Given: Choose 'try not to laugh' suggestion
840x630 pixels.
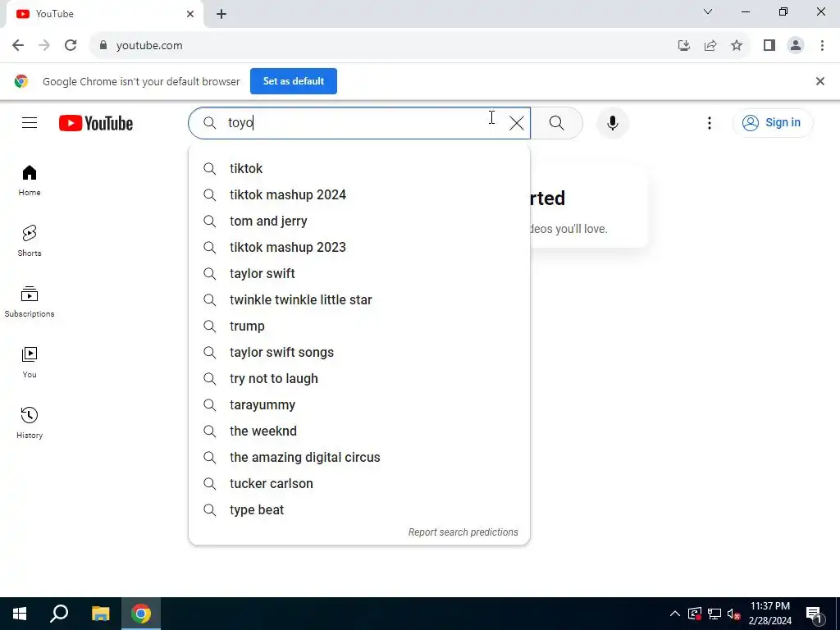Looking at the screenshot, I should tap(359, 379).
